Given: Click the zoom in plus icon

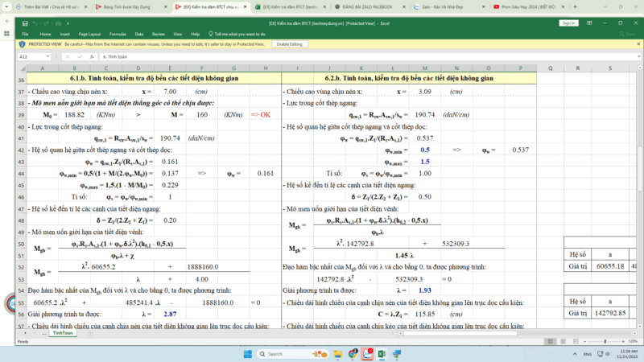Looking at the screenshot, I should [x=624, y=341].
